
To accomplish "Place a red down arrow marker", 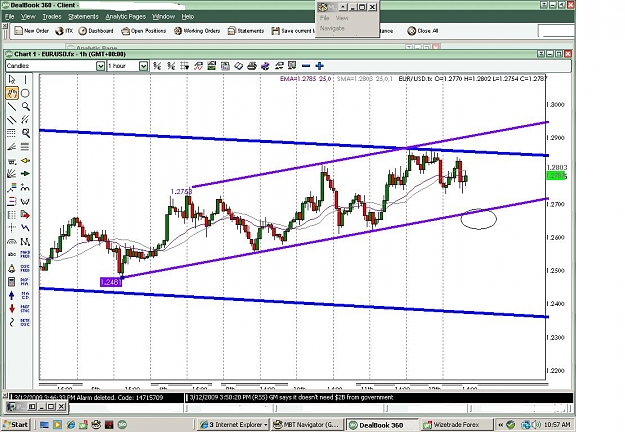I will [x=12, y=308].
